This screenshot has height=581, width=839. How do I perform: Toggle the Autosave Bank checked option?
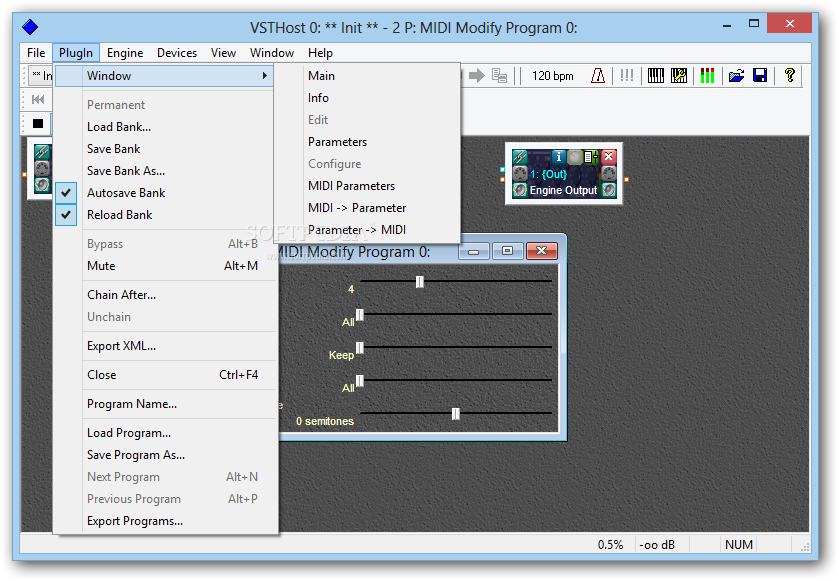click(166, 193)
